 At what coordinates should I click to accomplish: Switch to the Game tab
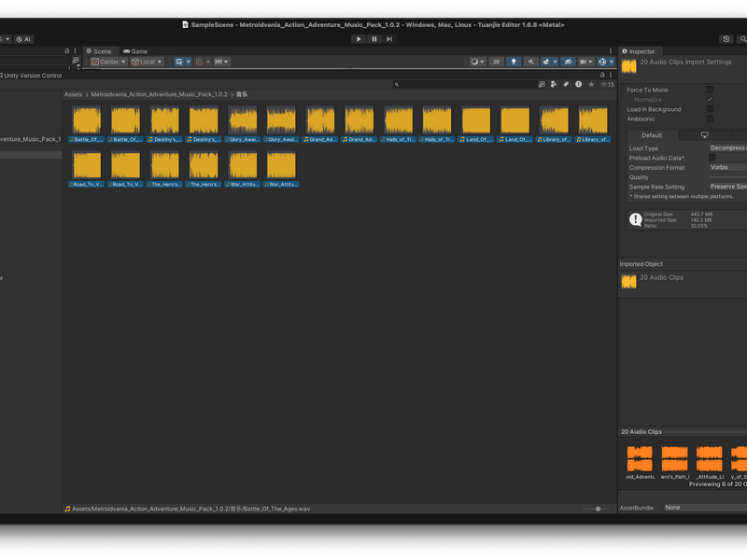[135, 51]
